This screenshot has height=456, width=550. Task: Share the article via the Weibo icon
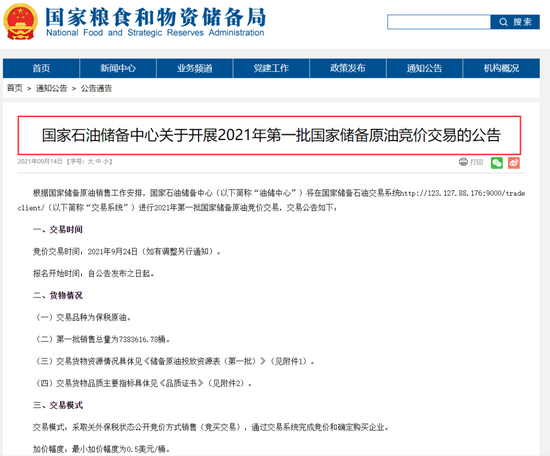click(x=514, y=163)
